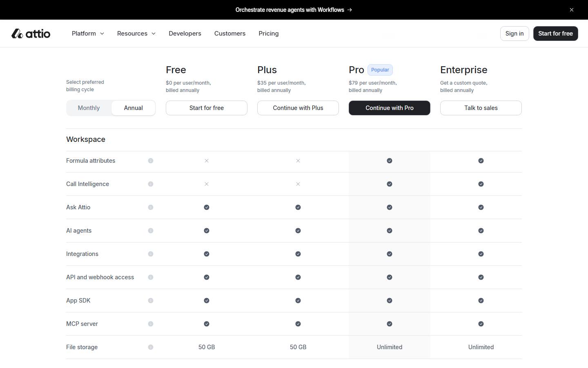588x368 pixels.
Task: Click the Popular badge next to Pro
Action: (x=380, y=70)
